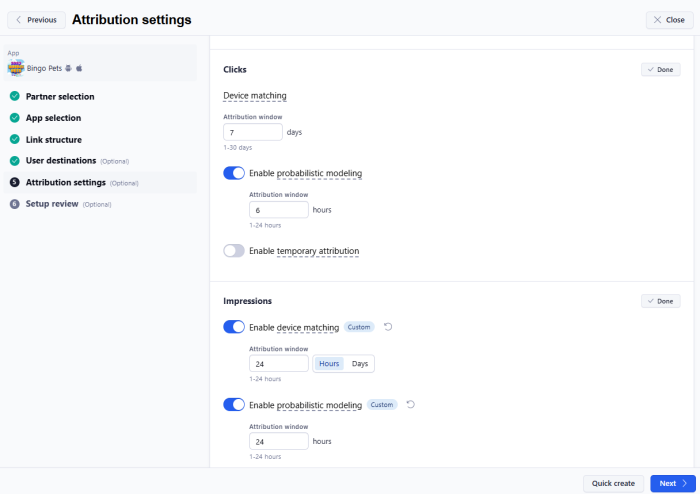Open the Attribution settings step
700x494 pixels.
click(65, 183)
